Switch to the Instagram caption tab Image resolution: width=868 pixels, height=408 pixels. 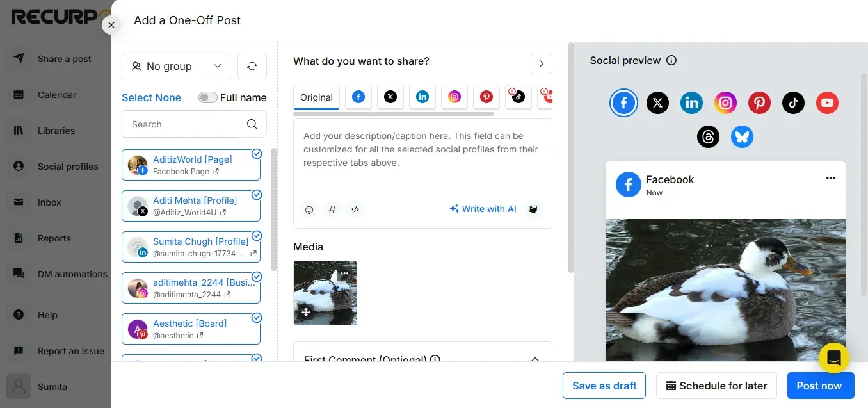click(x=454, y=97)
